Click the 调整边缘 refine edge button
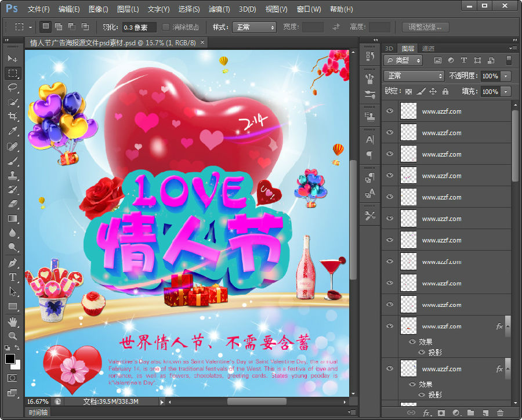Viewport: 522px width, 420px height. pyautogui.click(x=425, y=27)
